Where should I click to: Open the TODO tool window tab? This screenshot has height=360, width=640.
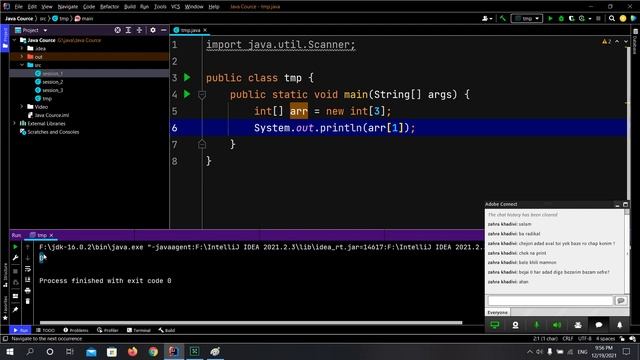coord(45,330)
